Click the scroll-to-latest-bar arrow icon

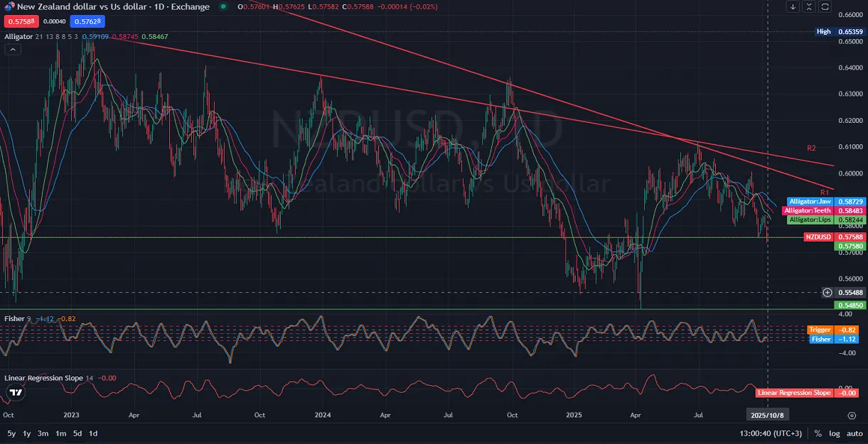pos(791,6)
